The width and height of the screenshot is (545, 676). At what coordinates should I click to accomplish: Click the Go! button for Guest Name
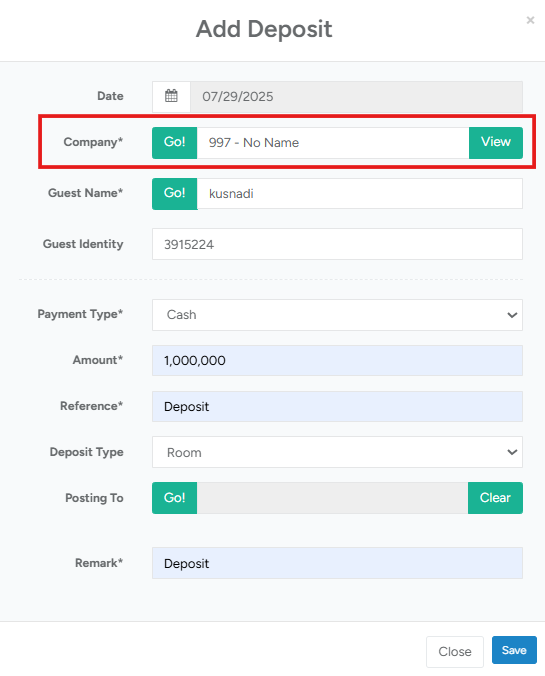tap(175, 194)
